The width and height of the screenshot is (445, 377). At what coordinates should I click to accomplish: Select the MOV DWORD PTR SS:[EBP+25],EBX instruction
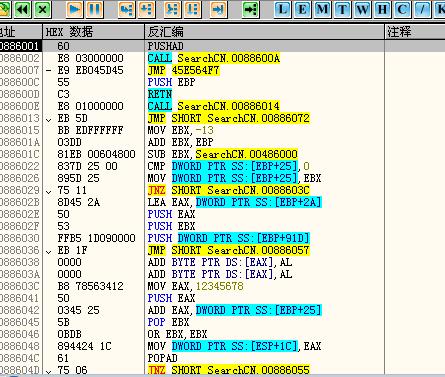pos(234,178)
